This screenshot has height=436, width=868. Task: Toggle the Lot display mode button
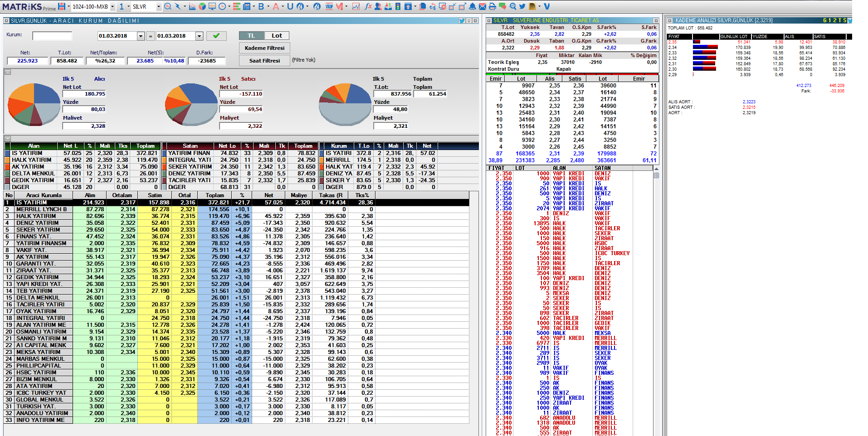point(277,35)
